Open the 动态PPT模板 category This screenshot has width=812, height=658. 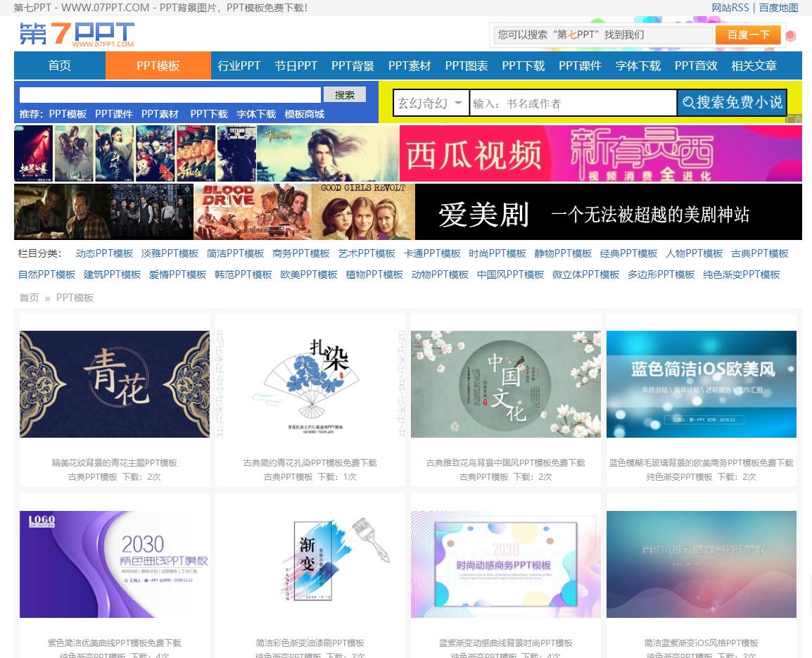coord(105,253)
